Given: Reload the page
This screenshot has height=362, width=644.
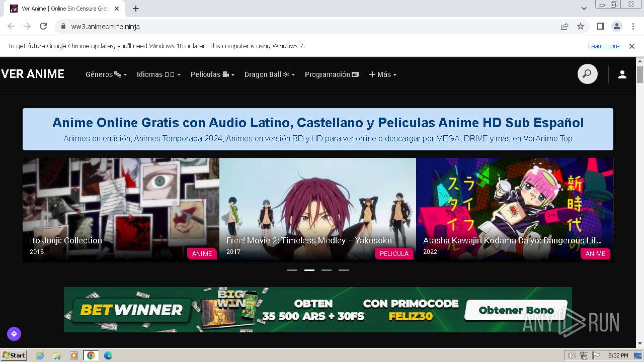Looking at the screenshot, I should pos(43,26).
